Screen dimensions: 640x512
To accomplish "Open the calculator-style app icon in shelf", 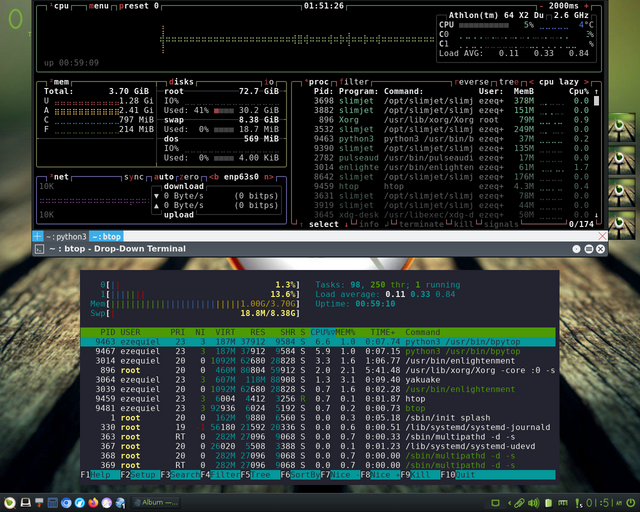I will tap(53, 503).
